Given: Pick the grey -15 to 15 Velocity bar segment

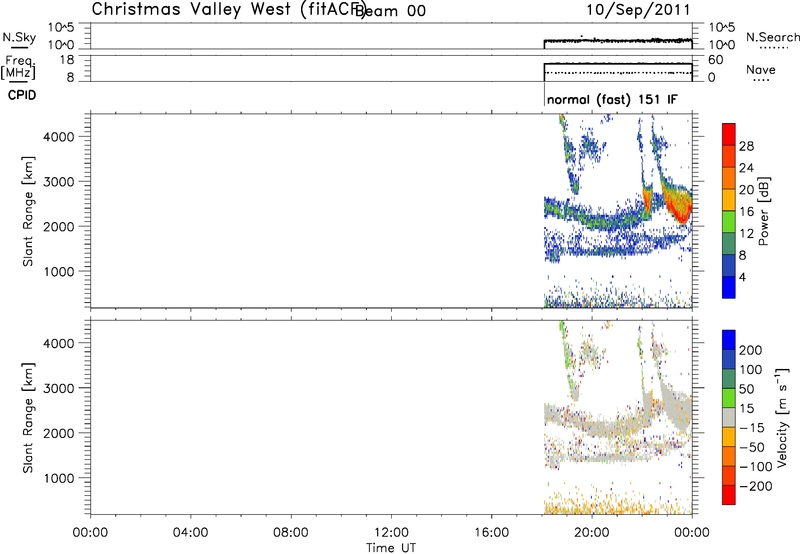Looking at the screenshot, I should [729, 418].
